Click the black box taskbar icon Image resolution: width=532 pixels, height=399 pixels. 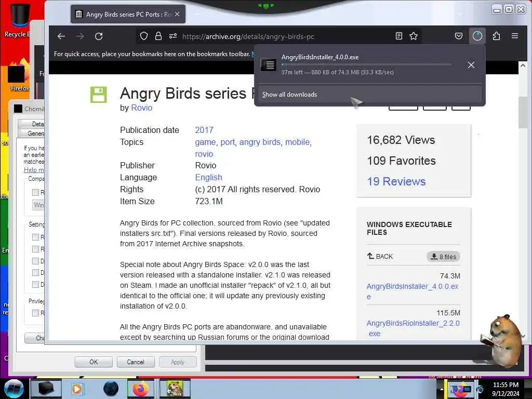[x=46, y=389]
